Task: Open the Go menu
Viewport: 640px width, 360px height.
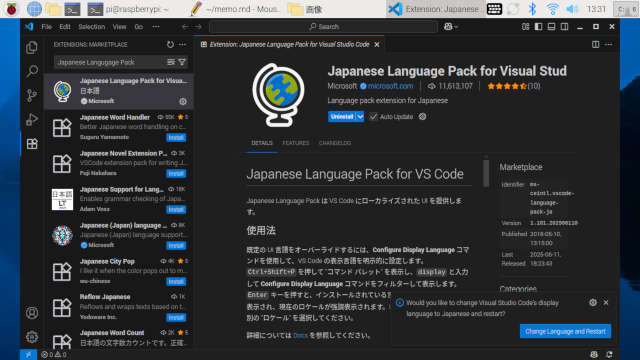Action: click(139, 27)
